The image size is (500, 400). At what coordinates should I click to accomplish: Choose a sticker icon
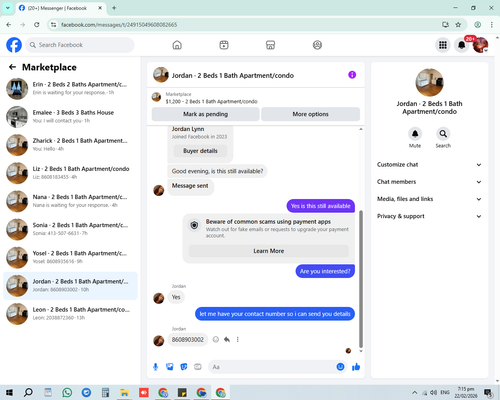(x=184, y=367)
